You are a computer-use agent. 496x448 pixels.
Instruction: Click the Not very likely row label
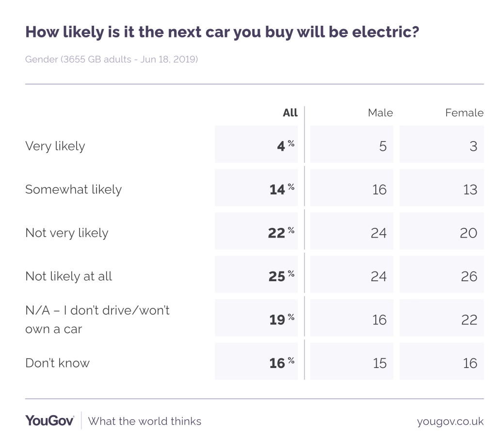(66, 233)
